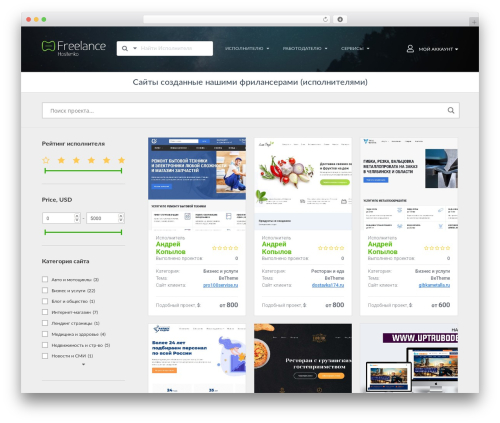Screen dimensions: 500x423
Task: Open Андрей Копылов profile in gibkametalla card
Action: tap(382, 248)
